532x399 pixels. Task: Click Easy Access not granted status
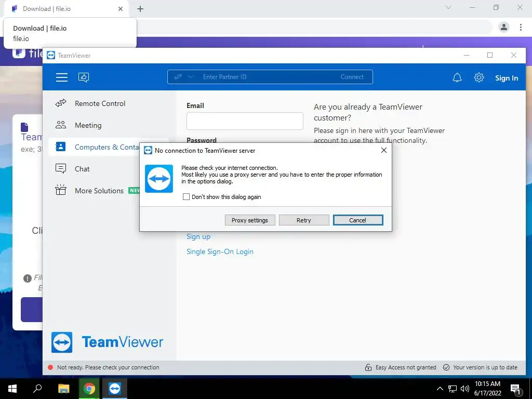tap(401, 367)
